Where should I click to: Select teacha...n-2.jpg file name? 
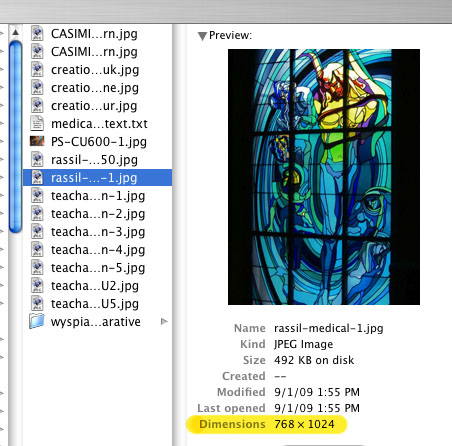pyautogui.click(x=98, y=214)
